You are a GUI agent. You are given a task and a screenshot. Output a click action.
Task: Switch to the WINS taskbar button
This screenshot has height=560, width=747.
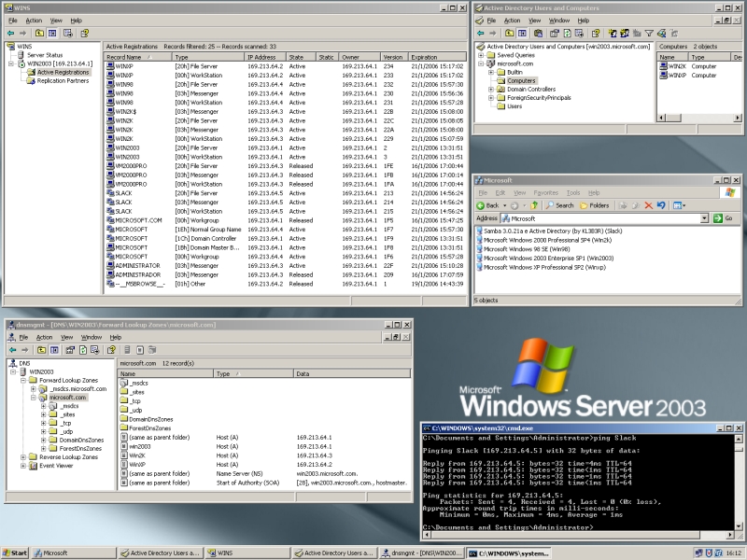247,553
